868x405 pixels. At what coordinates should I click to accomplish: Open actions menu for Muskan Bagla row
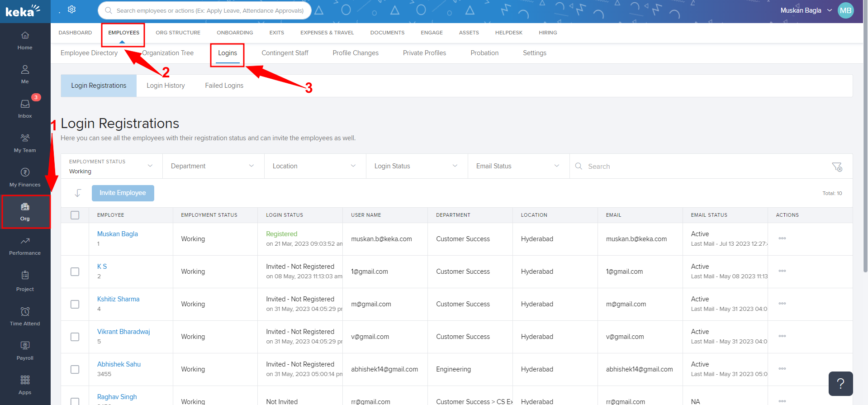point(782,238)
